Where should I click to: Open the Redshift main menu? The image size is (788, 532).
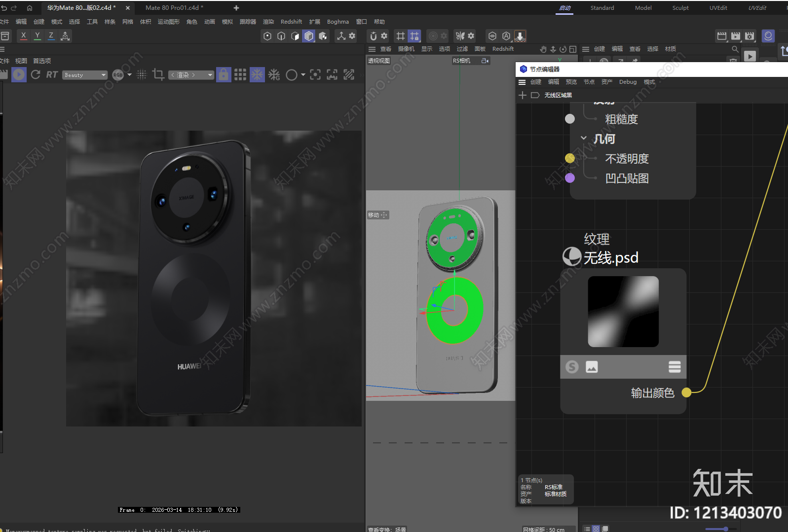[291, 22]
